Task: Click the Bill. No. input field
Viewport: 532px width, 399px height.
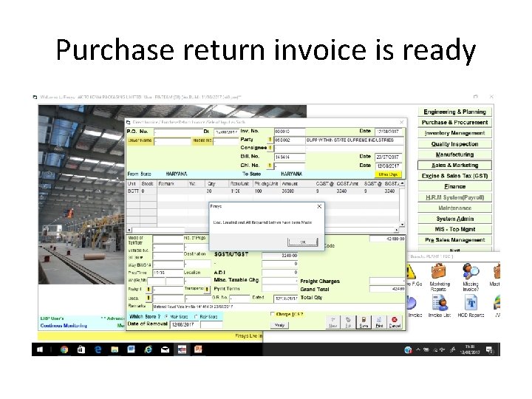Action: 290,157
